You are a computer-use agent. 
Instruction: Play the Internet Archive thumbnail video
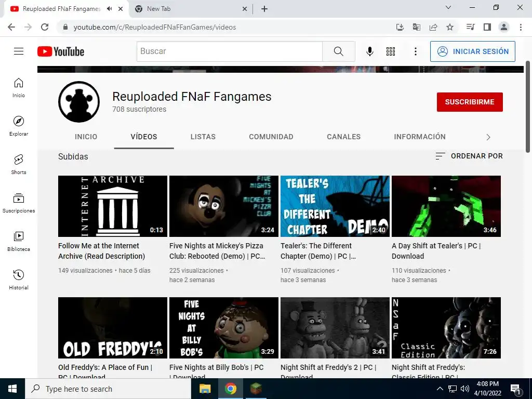point(113,206)
